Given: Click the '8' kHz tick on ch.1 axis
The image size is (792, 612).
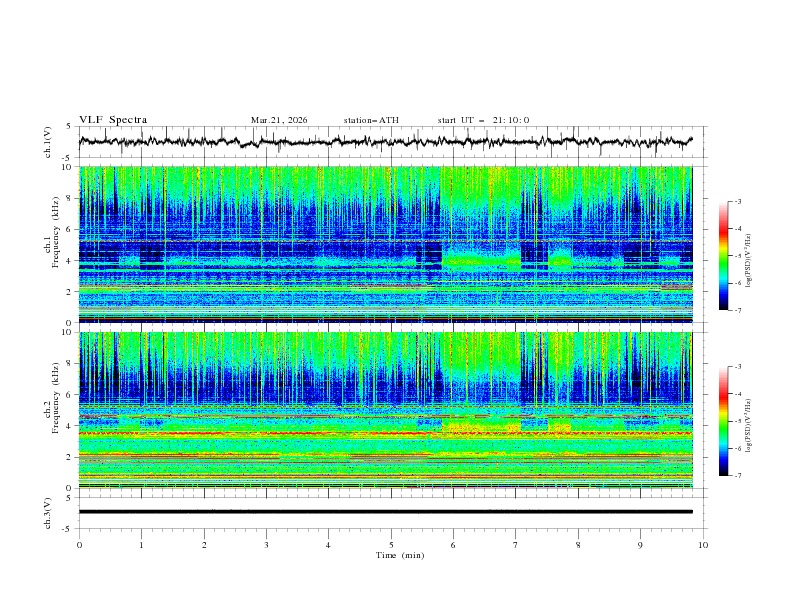Looking at the screenshot, I should pyautogui.click(x=71, y=198).
